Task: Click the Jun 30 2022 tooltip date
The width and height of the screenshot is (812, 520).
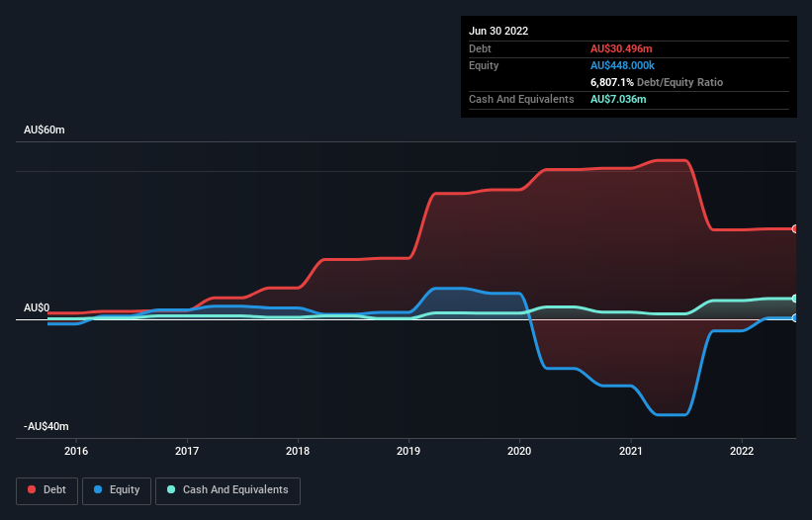Action: click(x=498, y=31)
